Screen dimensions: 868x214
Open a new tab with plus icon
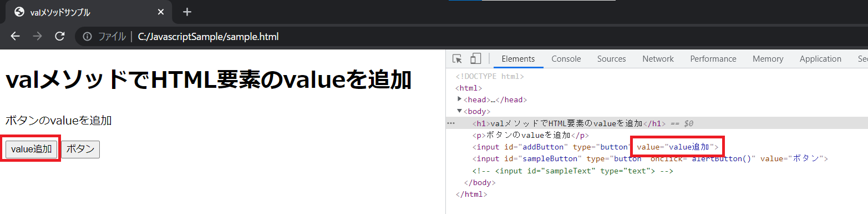click(187, 12)
